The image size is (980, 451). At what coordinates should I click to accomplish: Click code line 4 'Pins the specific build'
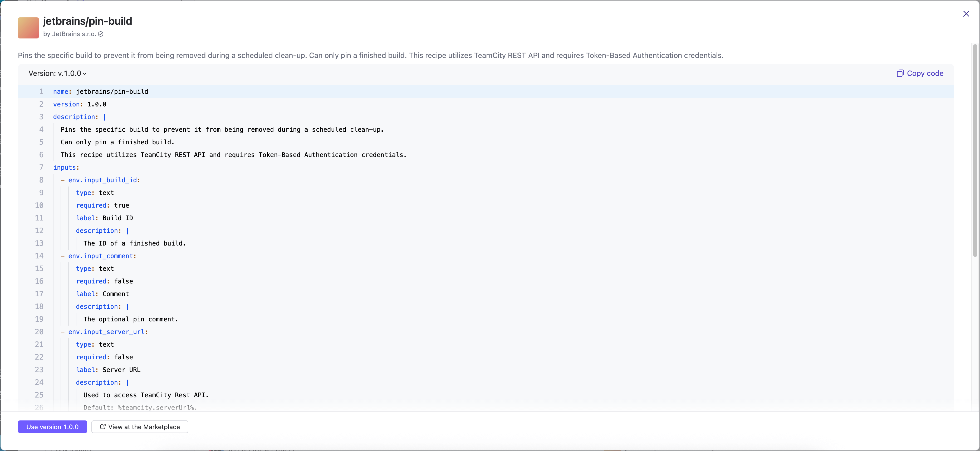point(222,130)
